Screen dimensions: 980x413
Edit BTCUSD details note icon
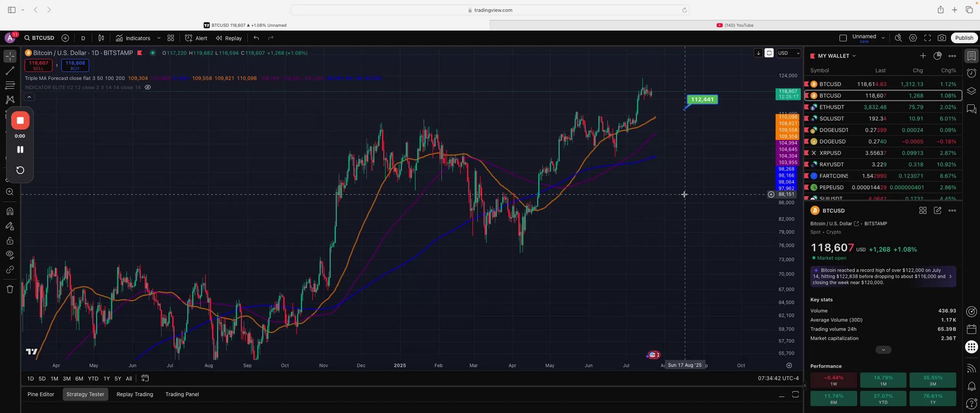click(938, 211)
